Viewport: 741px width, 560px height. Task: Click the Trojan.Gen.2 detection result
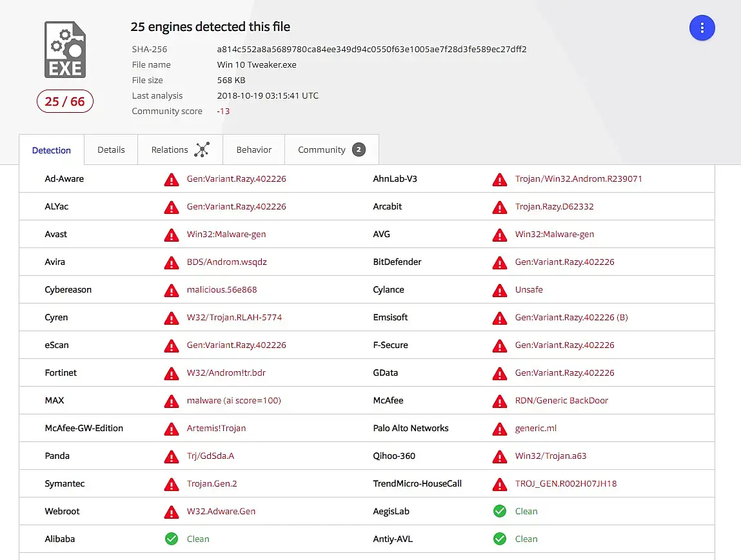click(x=212, y=483)
